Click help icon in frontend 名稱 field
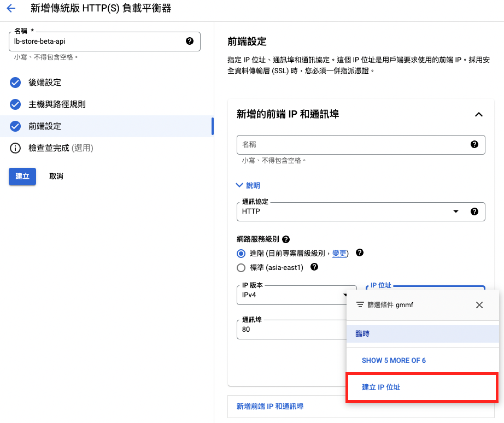This screenshot has height=423, width=504. coord(474,144)
